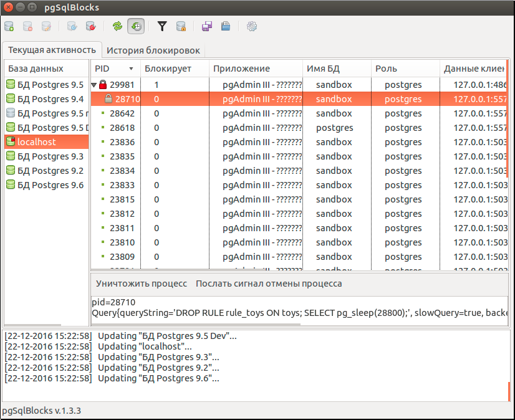Viewport: 515px width, 420px height.
Task: Click the Роль column header
Action: [x=406, y=69]
